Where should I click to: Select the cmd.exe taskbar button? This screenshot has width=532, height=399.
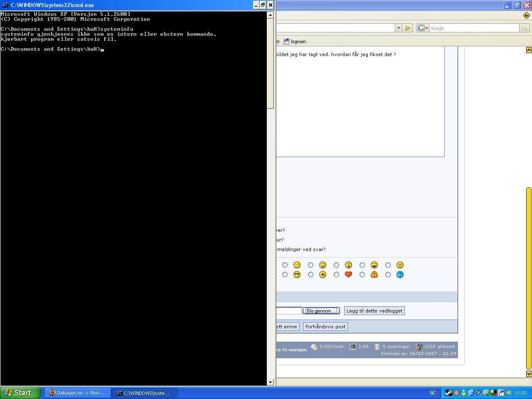pos(145,393)
